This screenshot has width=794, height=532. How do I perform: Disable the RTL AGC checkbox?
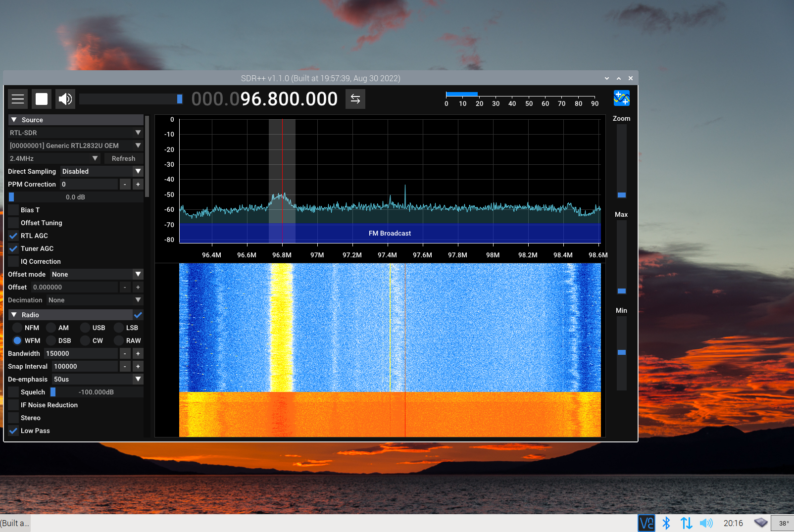(13, 236)
